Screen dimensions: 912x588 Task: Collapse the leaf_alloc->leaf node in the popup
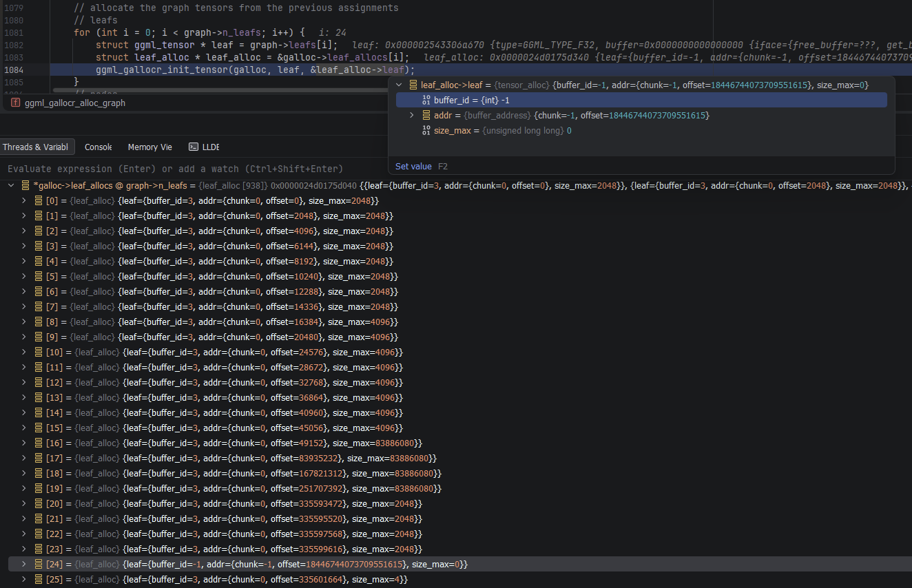point(399,85)
